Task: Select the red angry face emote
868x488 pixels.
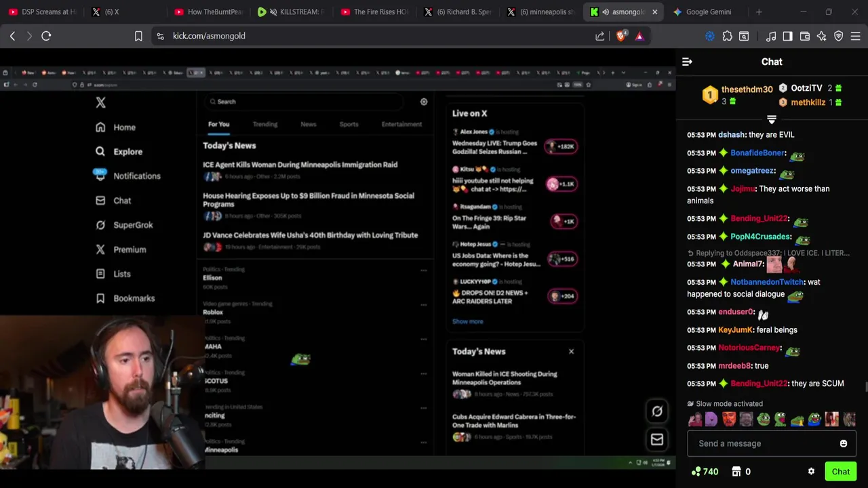Action: [x=729, y=420]
